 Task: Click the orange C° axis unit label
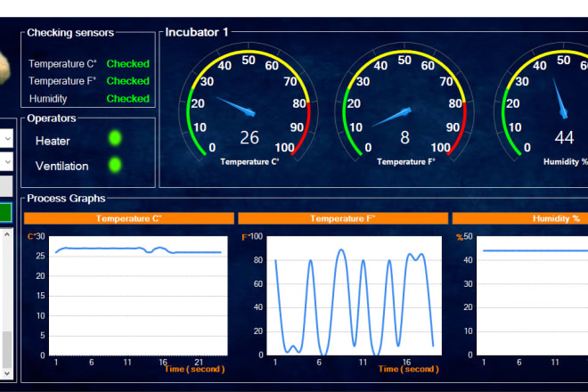pyautogui.click(x=31, y=237)
